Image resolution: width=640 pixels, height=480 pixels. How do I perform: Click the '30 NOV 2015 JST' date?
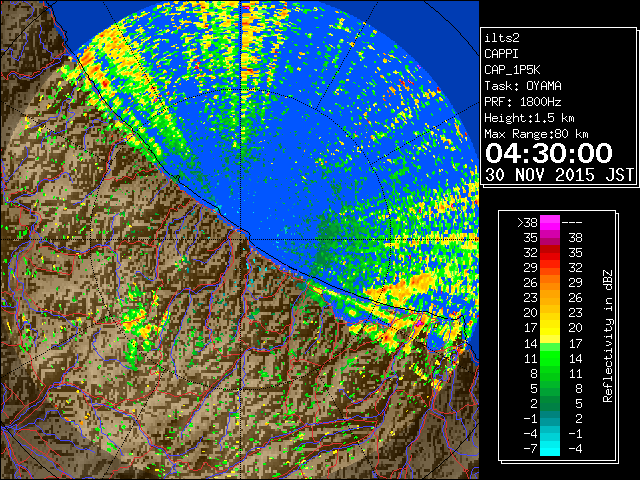pos(559,175)
